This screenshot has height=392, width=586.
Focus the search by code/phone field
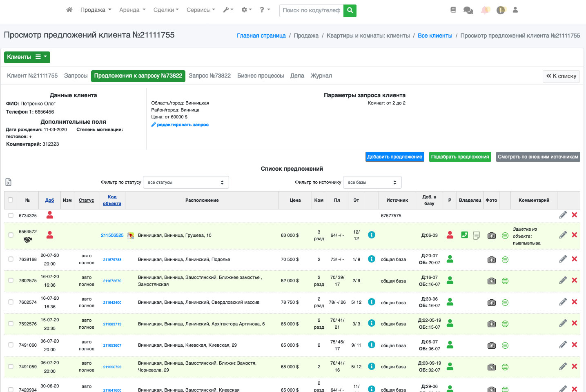pos(311,10)
